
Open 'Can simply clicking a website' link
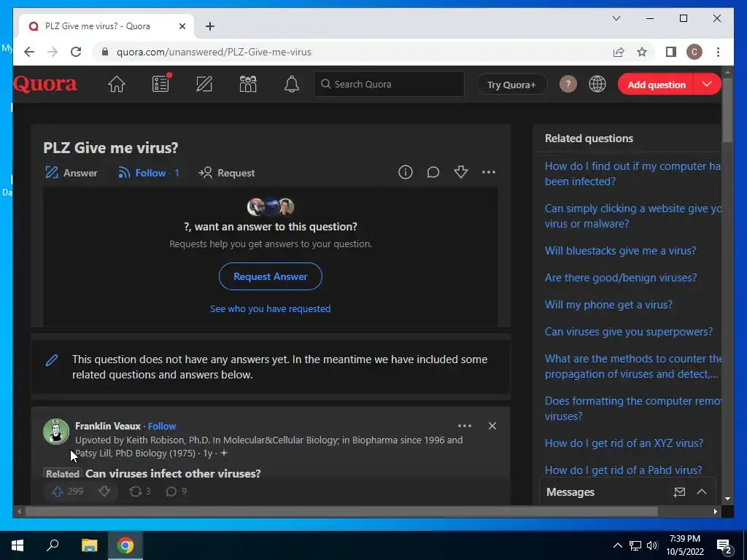tap(632, 216)
